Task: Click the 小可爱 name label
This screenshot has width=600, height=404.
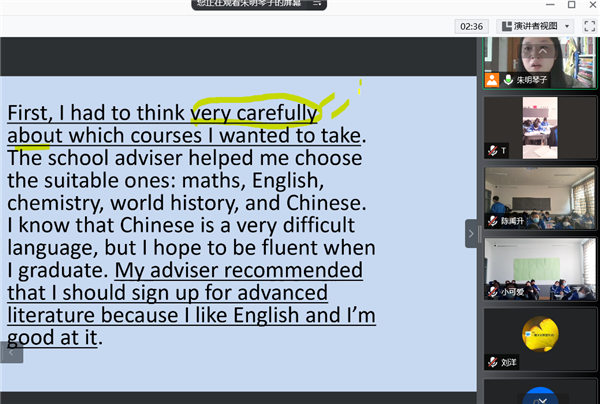Action: [x=512, y=292]
